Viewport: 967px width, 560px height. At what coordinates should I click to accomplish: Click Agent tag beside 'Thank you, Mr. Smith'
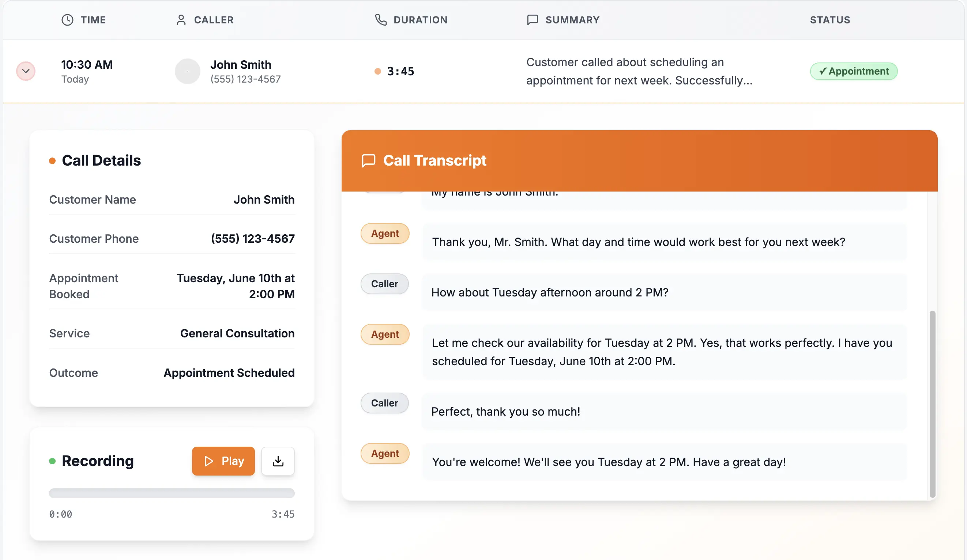click(x=385, y=233)
